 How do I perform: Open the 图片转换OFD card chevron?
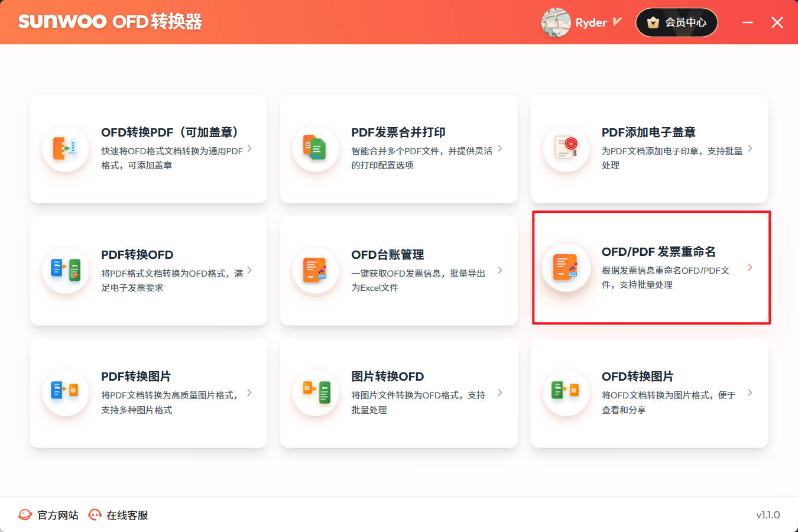click(x=500, y=392)
